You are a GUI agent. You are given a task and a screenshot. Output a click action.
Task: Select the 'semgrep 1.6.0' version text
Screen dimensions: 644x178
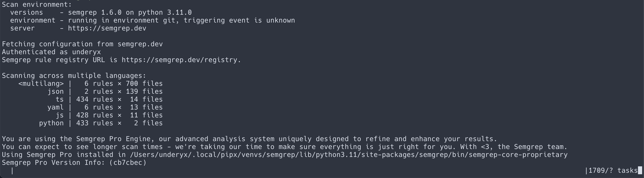pyautogui.click(x=94, y=13)
